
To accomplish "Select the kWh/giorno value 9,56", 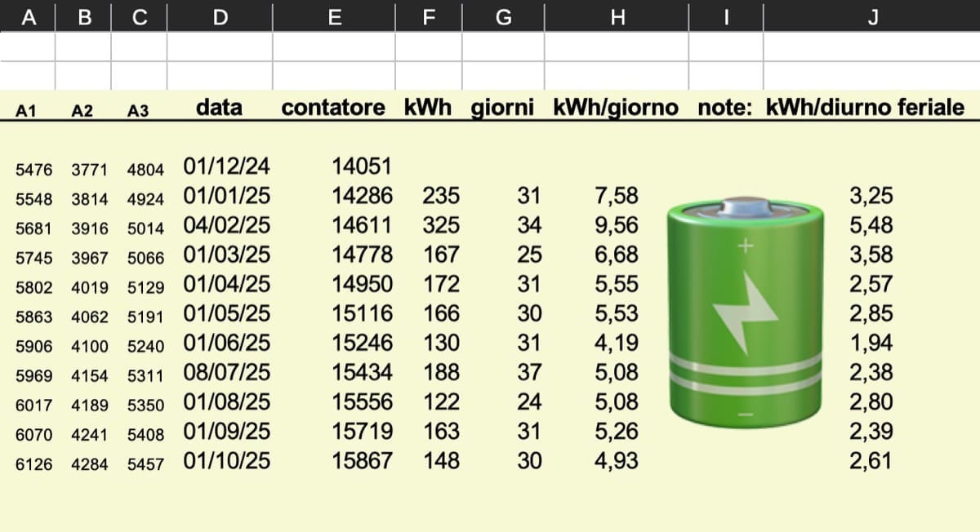I will tap(616, 226).
